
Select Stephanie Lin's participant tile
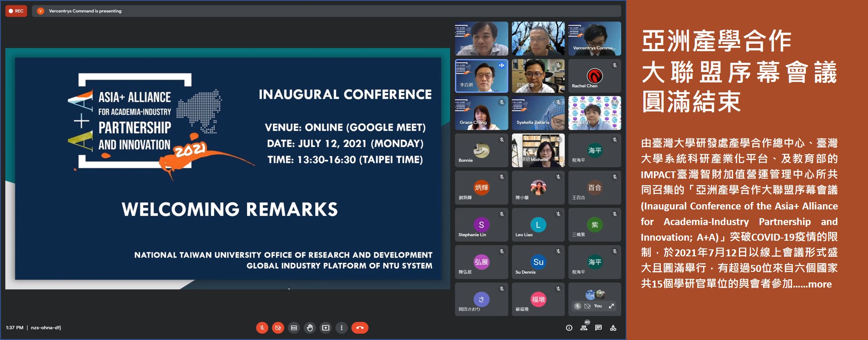[481, 225]
